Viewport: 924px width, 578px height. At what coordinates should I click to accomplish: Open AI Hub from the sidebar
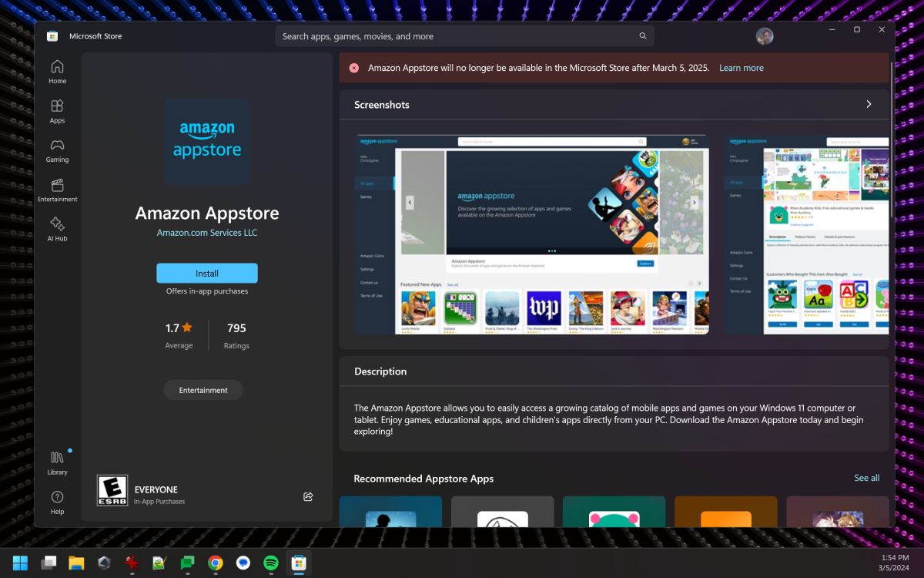click(x=57, y=229)
